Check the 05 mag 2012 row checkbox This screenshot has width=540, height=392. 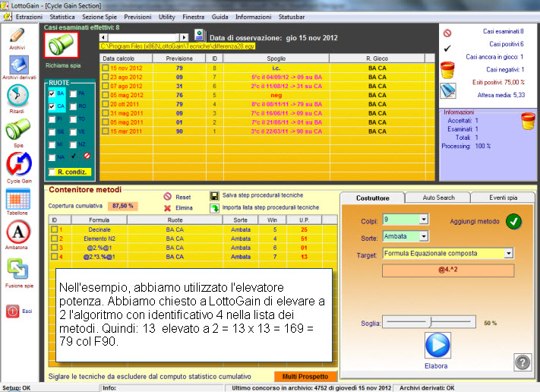[x=106, y=95]
